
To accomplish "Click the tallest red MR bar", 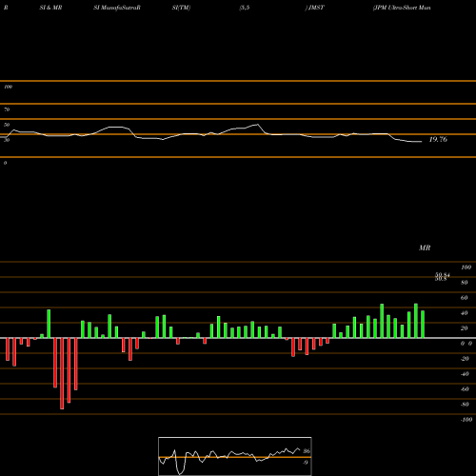I will pos(62,373).
